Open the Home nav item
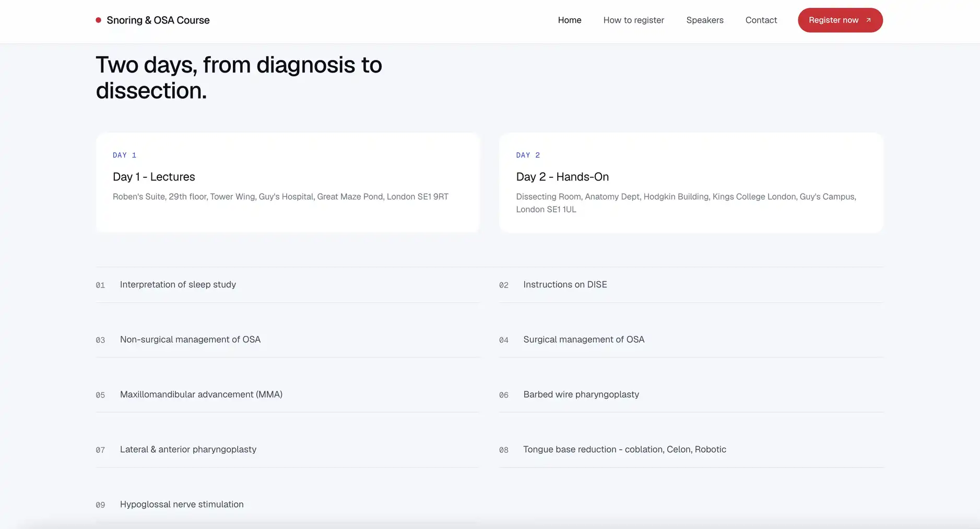980x529 pixels. pos(570,20)
